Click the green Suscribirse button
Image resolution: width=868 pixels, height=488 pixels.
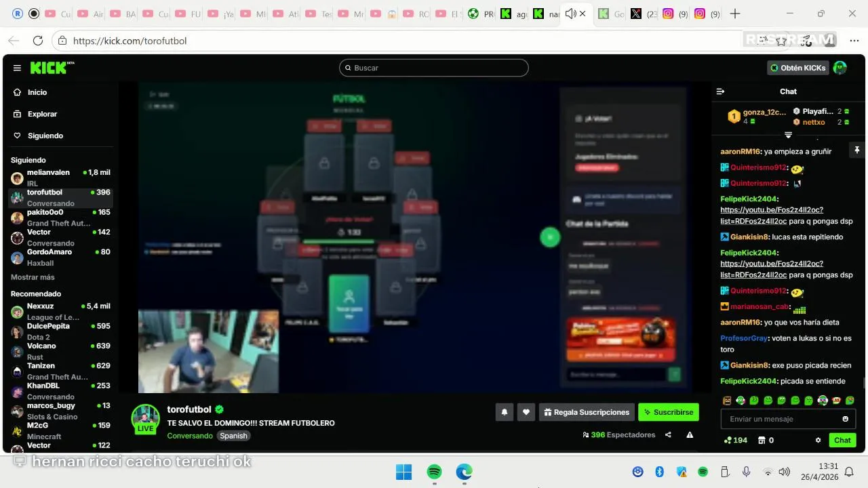[x=668, y=412]
